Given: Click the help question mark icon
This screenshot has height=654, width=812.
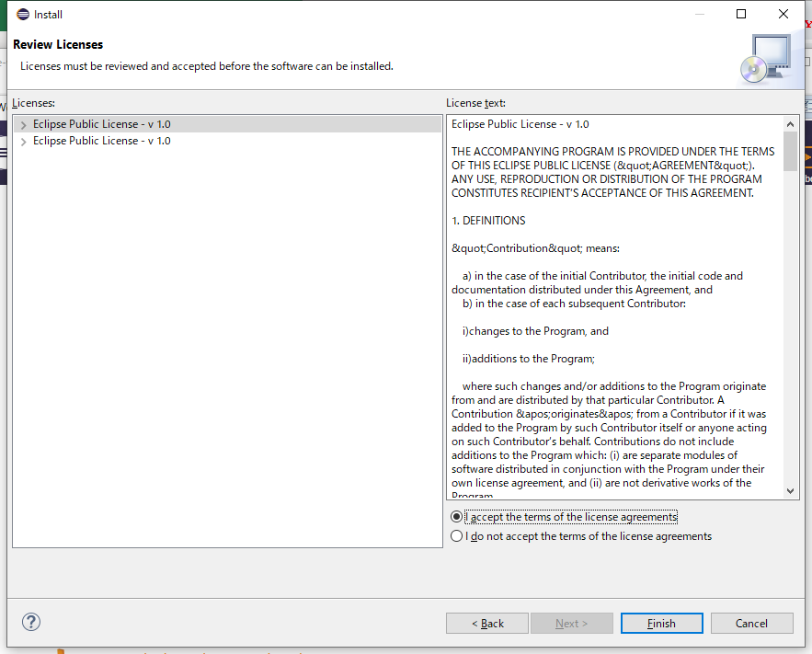Looking at the screenshot, I should (x=31, y=623).
